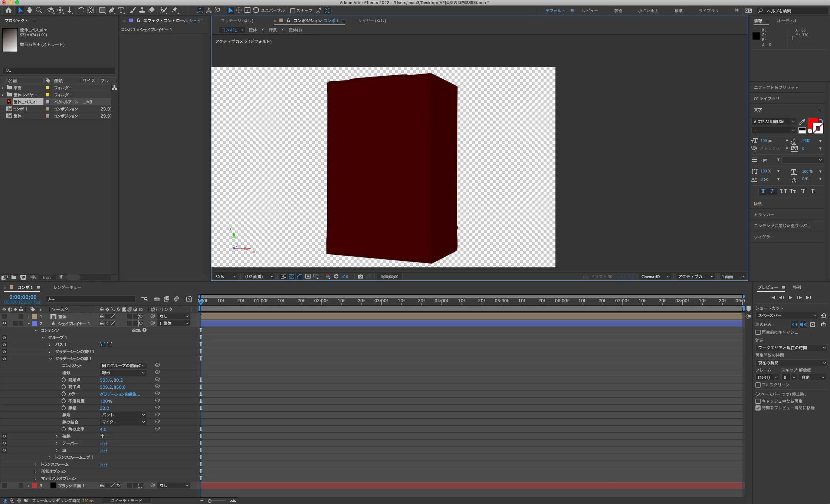Click the Puppet Pin tool
Screen dimensions: 830x504
pyautogui.click(x=175, y=10)
